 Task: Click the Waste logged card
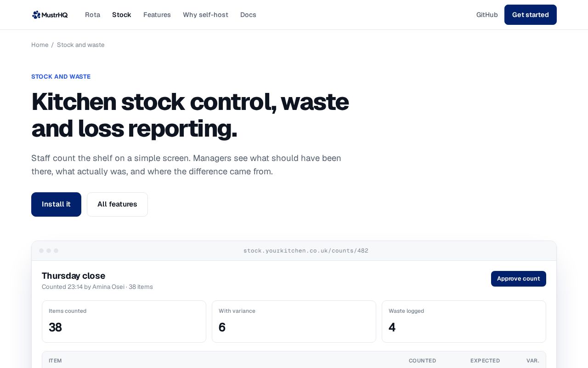tap(464, 322)
